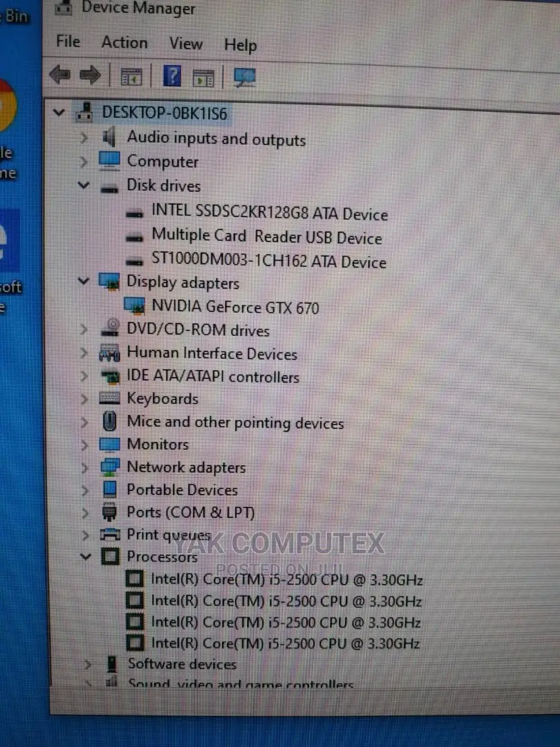Click the Computer category monitor icon

(x=109, y=160)
